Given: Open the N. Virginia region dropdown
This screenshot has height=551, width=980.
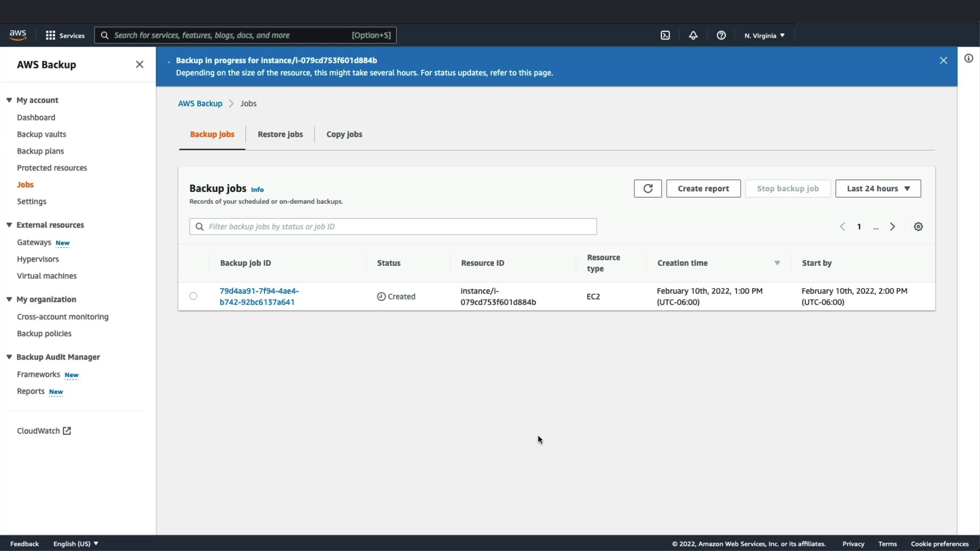Looking at the screenshot, I should click(x=764, y=35).
